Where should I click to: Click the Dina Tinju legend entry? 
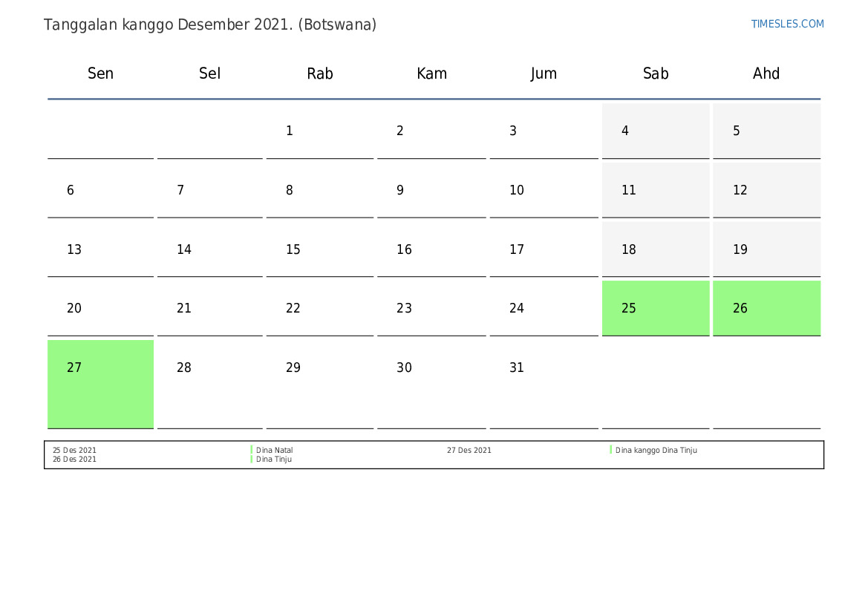click(274, 460)
